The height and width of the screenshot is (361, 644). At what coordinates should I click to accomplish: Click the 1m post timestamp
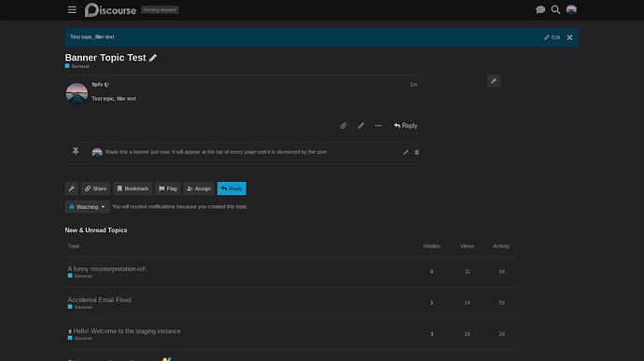413,85
